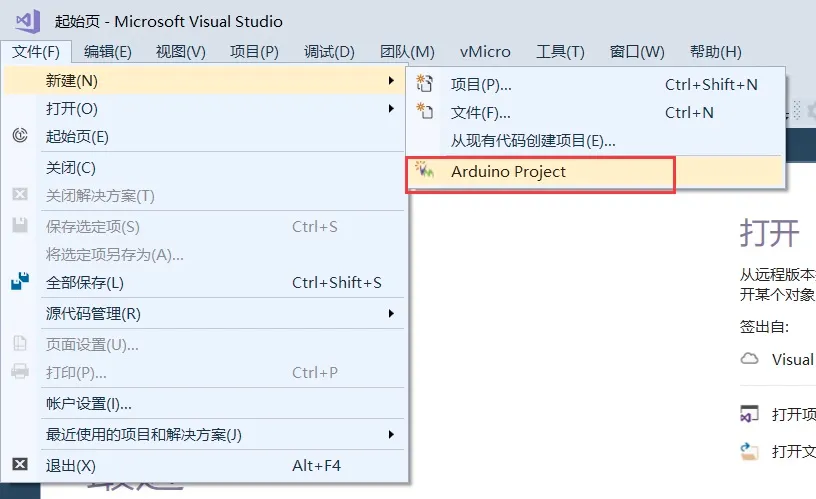Select 帐户设置(I) menu item
This screenshot has width=816, height=499.
(89, 404)
